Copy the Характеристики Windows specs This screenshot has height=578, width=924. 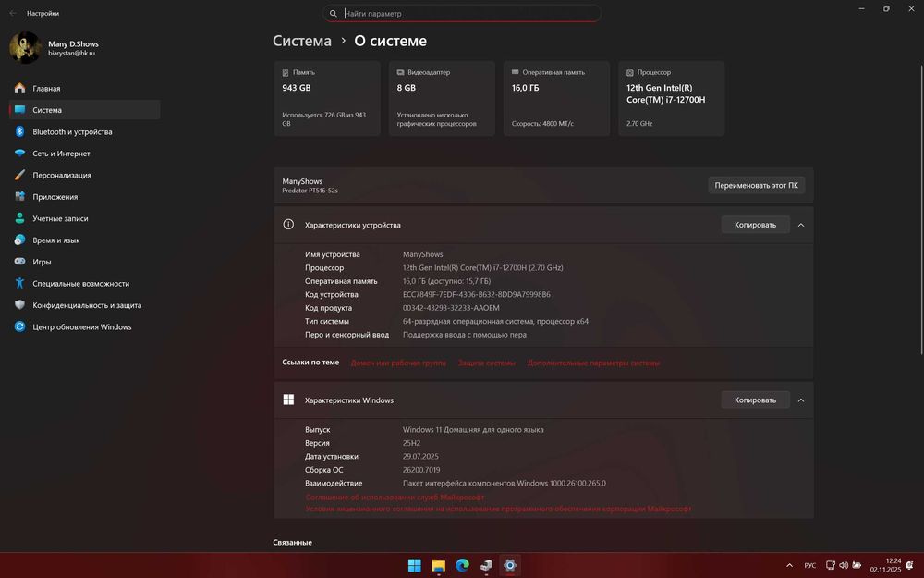coord(755,400)
